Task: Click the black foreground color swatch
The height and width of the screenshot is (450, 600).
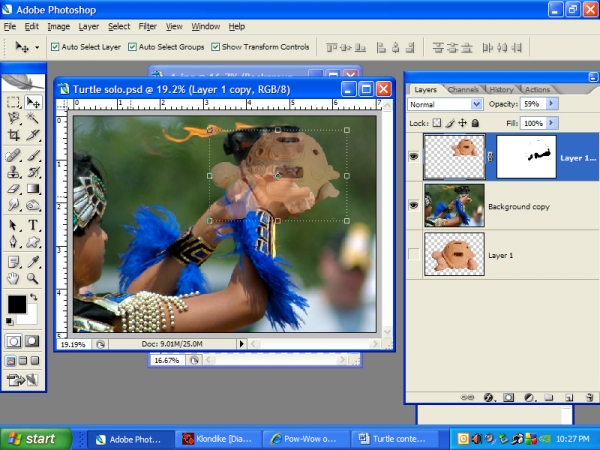Action: (x=16, y=304)
